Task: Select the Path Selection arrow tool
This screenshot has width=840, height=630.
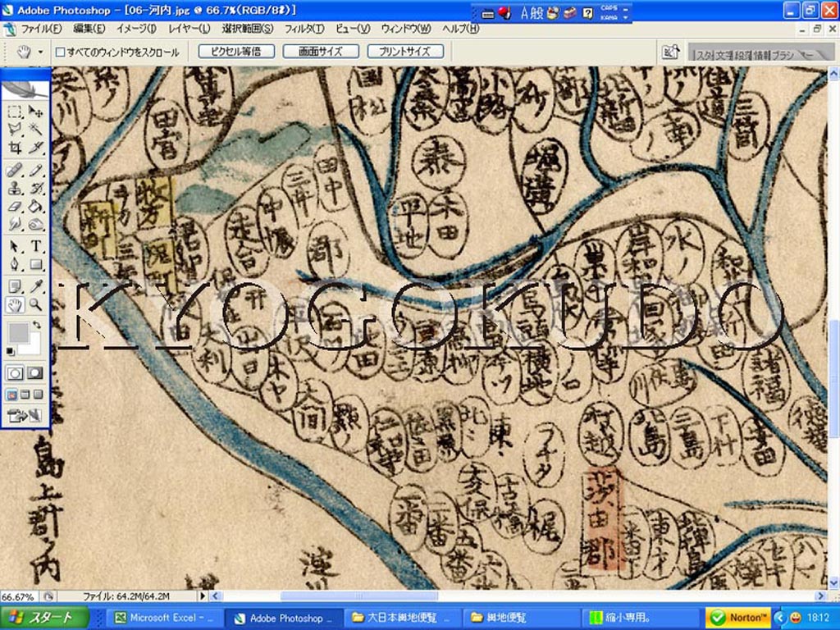Action: tap(15, 246)
